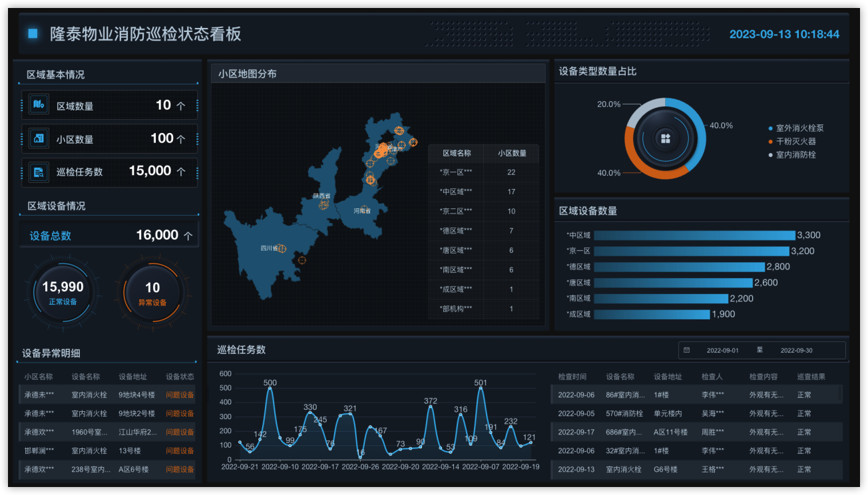
Task: Click the calendar icon in date range
Action: pos(687,350)
